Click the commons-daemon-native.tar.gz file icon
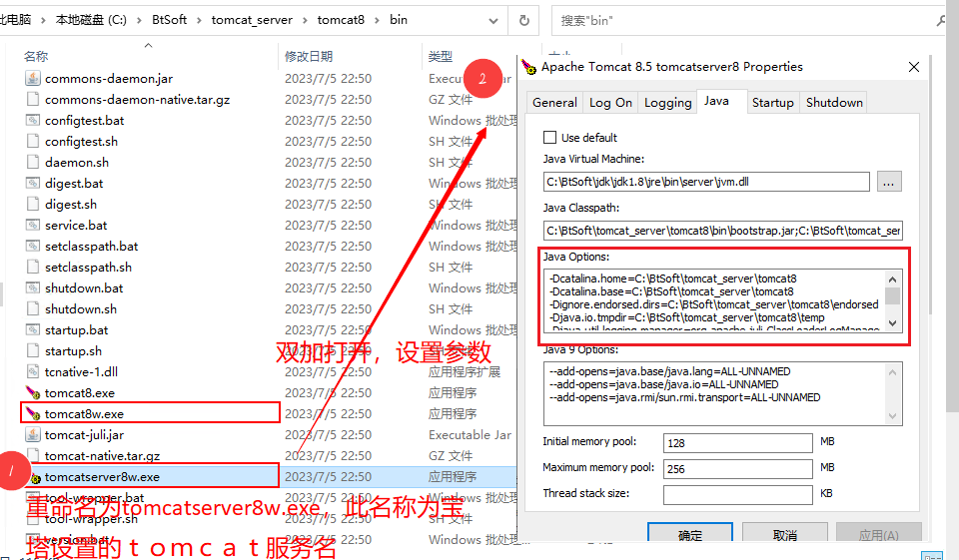Screen dimensions: 959x560 32,99
